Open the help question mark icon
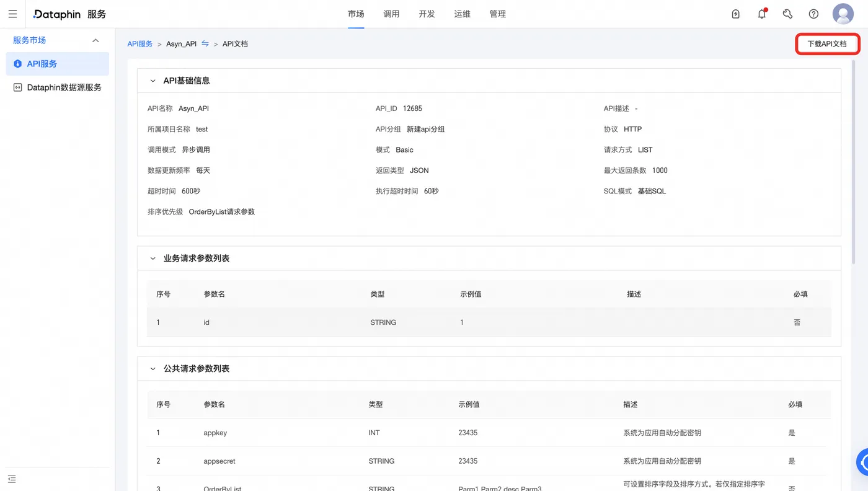Screen dimensions: 868x491 [x=814, y=14]
